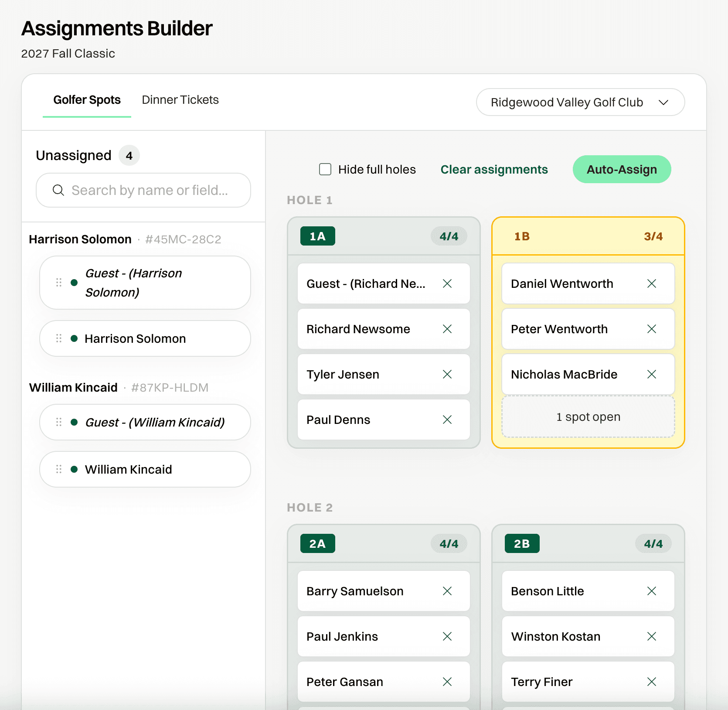This screenshot has height=710, width=728.
Task: Click the 4/4 capacity indicator on 2A
Action: [449, 544]
